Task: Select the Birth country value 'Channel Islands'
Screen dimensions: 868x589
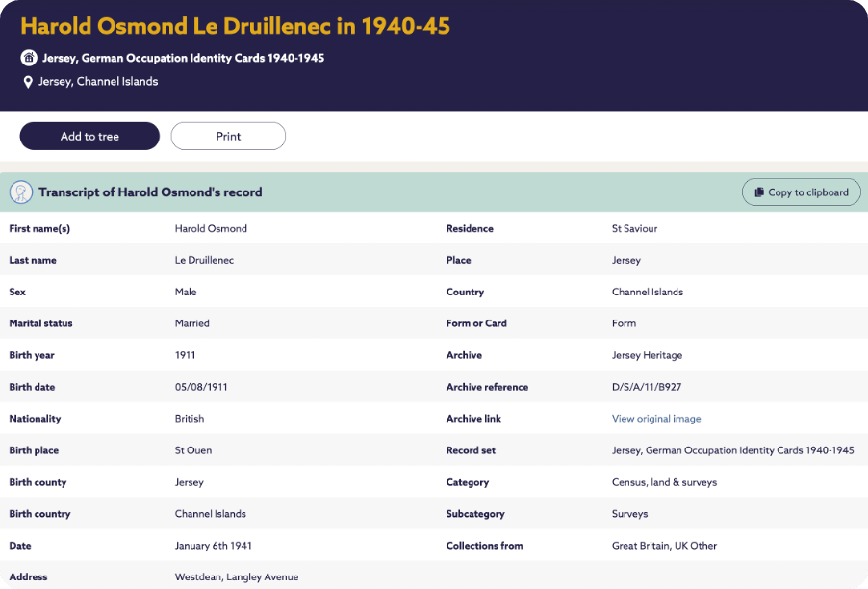Action: (x=211, y=514)
